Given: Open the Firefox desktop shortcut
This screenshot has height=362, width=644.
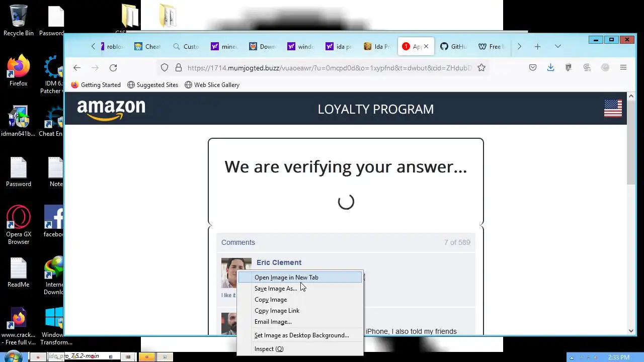Looking at the screenshot, I should [19, 71].
